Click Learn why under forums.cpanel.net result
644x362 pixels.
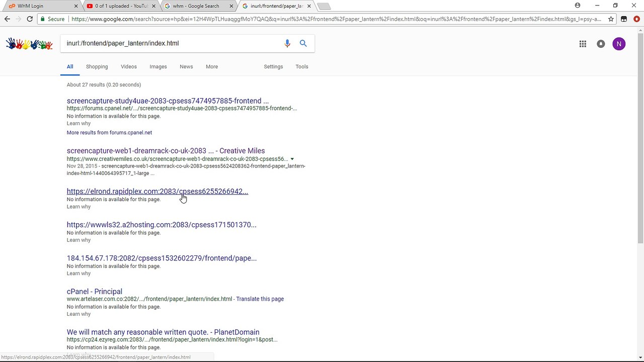(x=78, y=124)
